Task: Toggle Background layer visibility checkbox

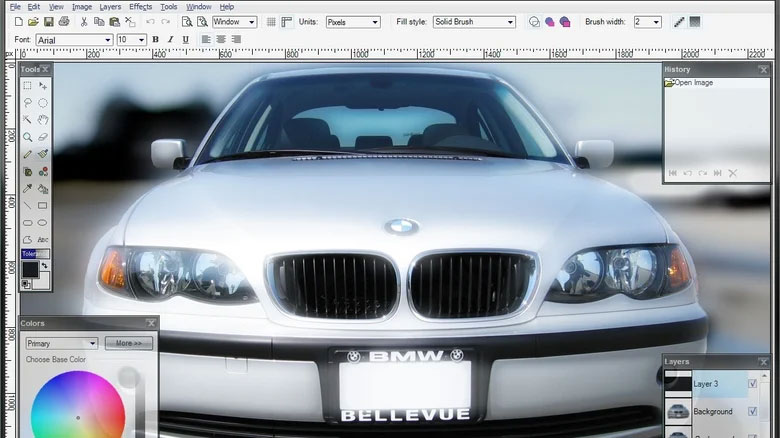Action: [752, 411]
